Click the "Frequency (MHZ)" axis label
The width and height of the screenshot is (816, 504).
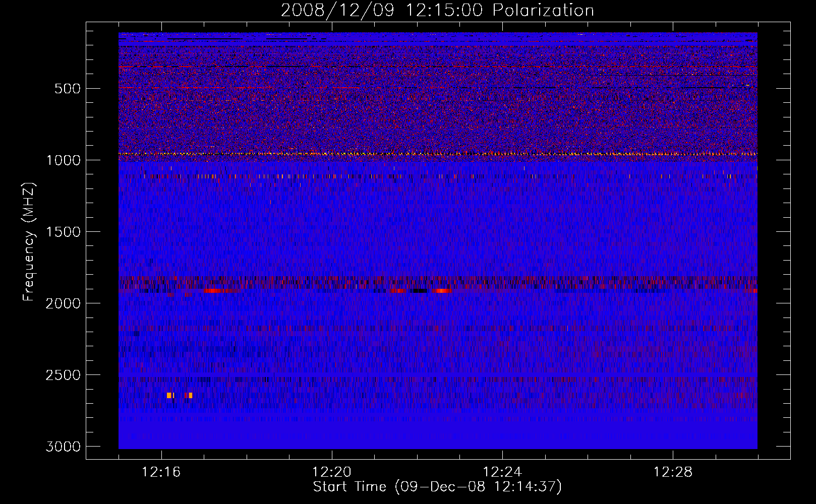[29, 242]
